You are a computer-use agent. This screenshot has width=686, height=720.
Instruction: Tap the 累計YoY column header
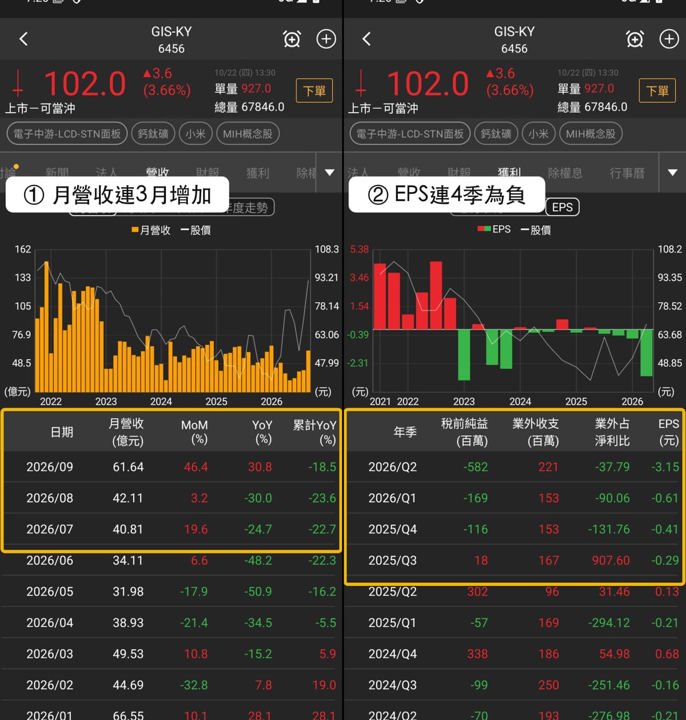point(315,432)
